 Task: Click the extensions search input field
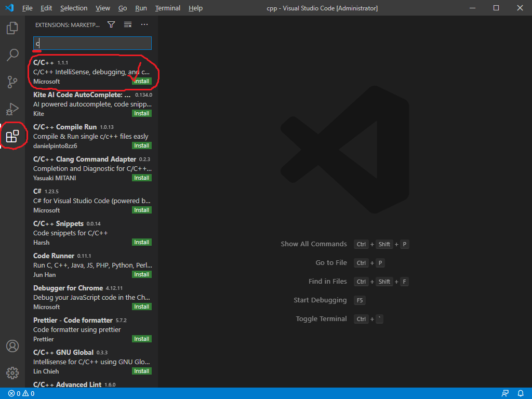pyautogui.click(x=92, y=43)
